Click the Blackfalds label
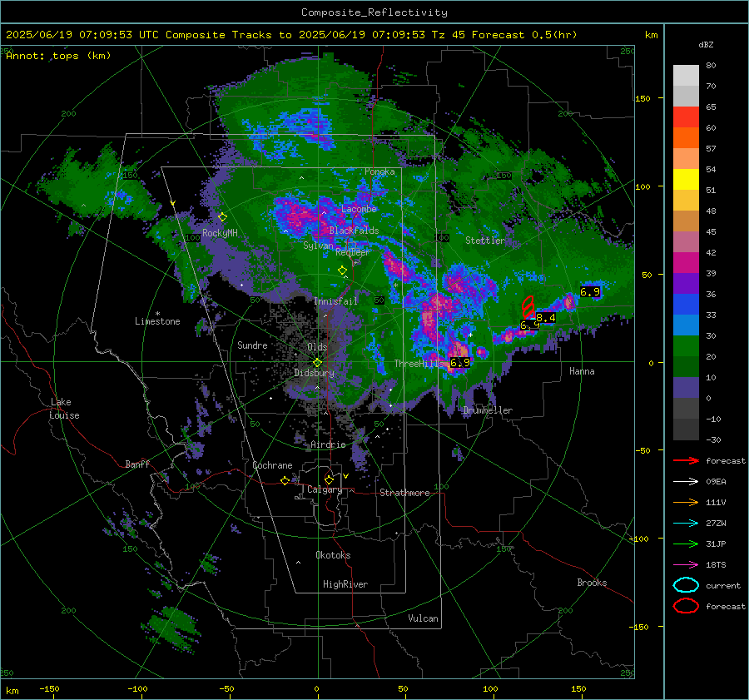 (354, 231)
